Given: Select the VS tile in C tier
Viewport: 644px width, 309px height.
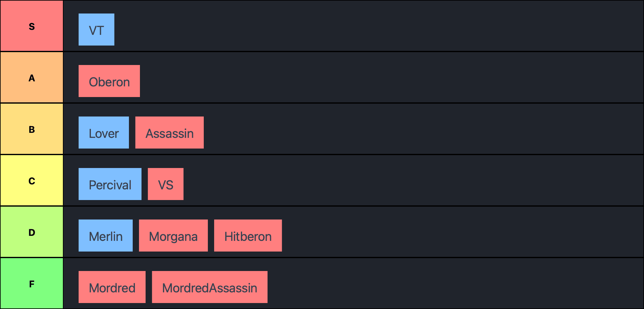Looking at the screenshot, I should (165, 184).
